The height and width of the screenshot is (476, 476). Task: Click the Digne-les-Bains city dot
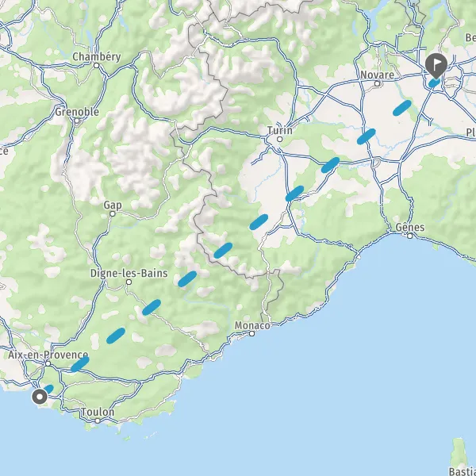point(129,282)
